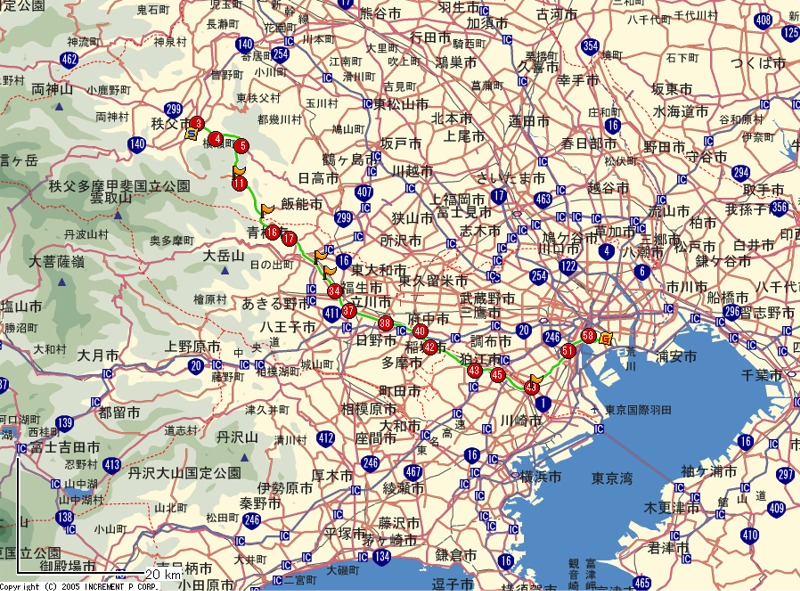
Task: Click the route 246 shield near Tokyo
Action: [551, 337]
